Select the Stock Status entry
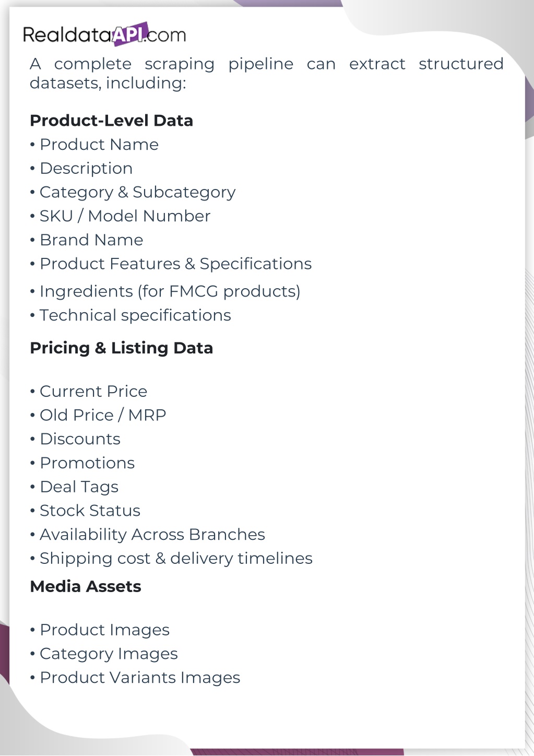The image size is (534, 756). (x=90, y=511)
